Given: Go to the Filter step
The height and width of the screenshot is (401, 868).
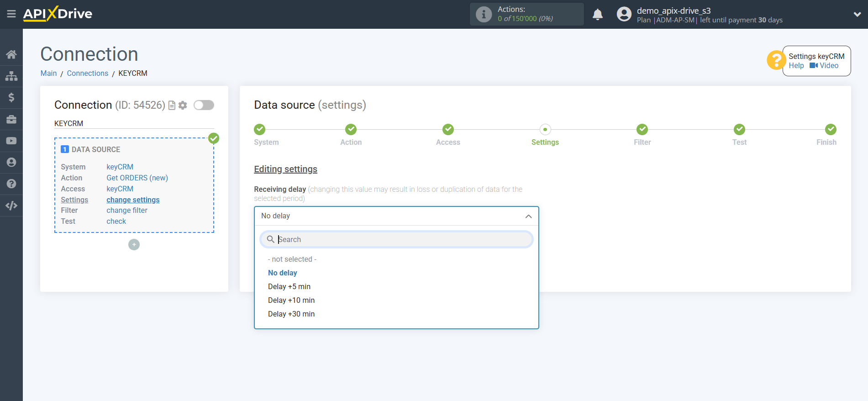Looking at the screenshot, I should point(642,130).
